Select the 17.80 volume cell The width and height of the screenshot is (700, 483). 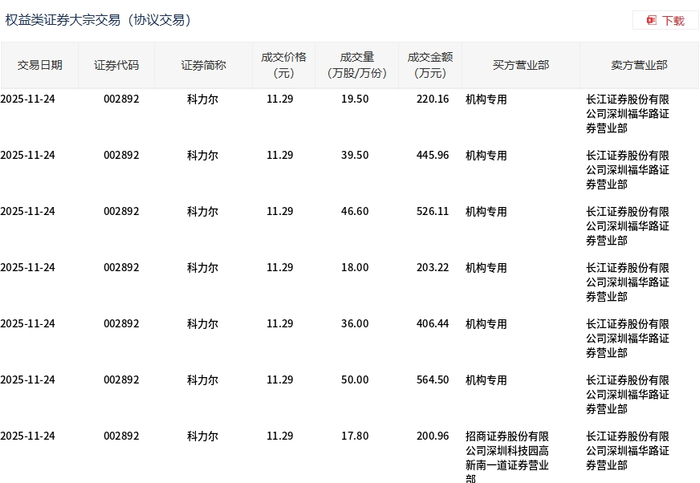(354, 436)
